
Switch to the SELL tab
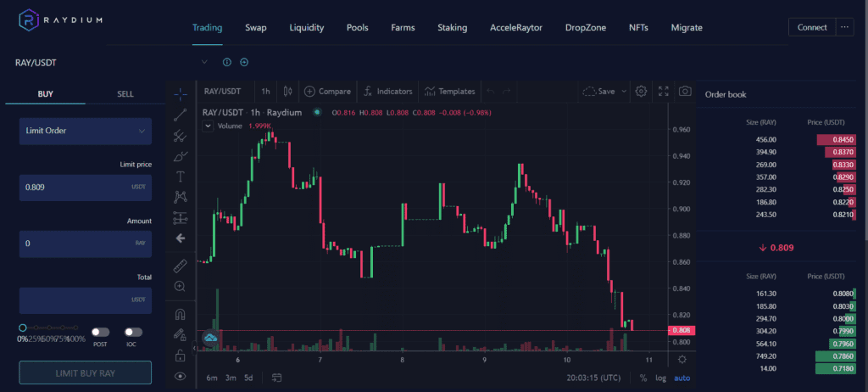pos(125,94)
